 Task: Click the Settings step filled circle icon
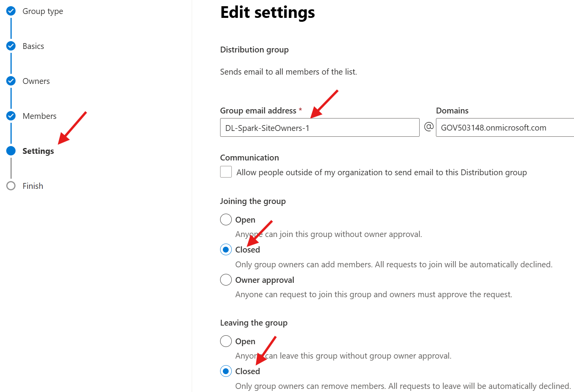tap(11, 151)
